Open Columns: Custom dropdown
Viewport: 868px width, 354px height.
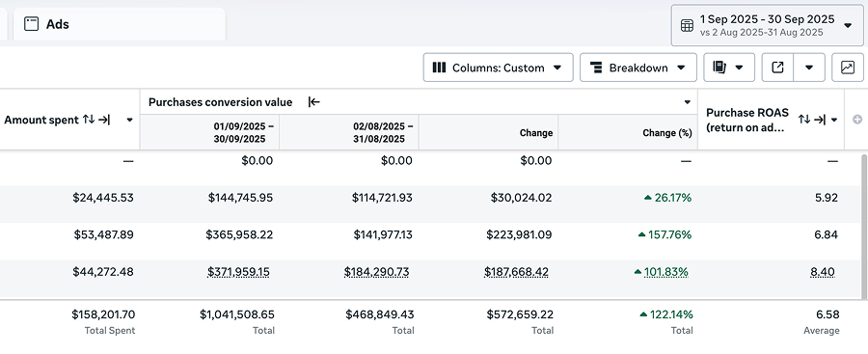pos(498,68)
